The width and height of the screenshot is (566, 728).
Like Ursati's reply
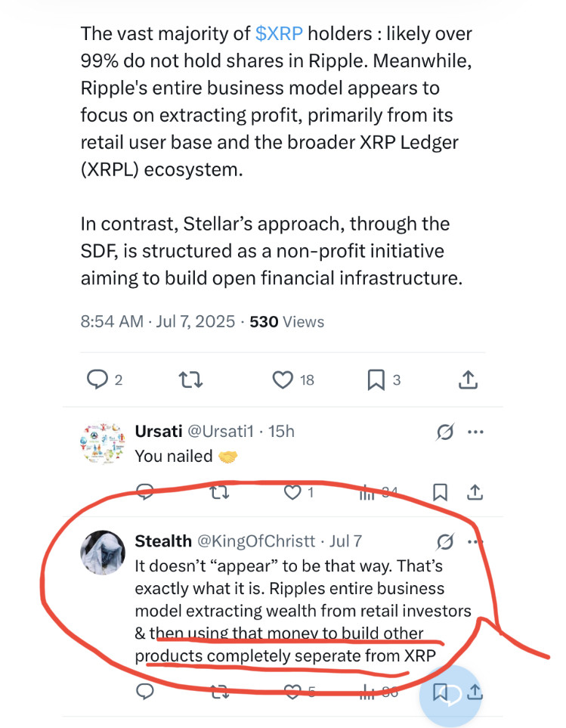tap(292, 493)
